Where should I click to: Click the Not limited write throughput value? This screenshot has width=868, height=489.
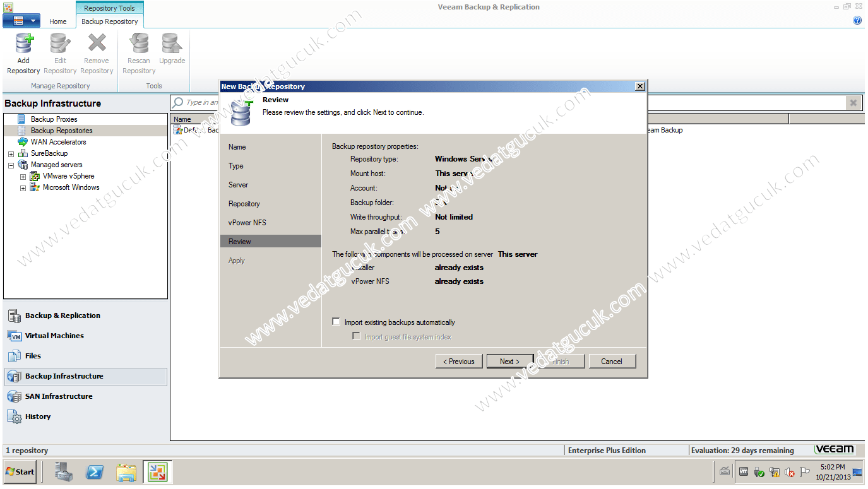click(x=454, y=217)
